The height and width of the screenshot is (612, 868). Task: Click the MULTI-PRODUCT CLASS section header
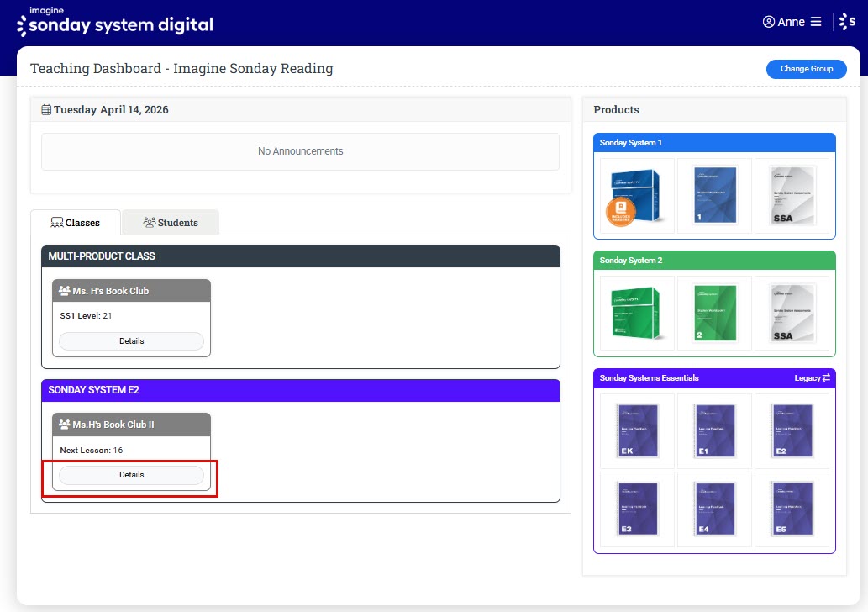coord(301,256)
